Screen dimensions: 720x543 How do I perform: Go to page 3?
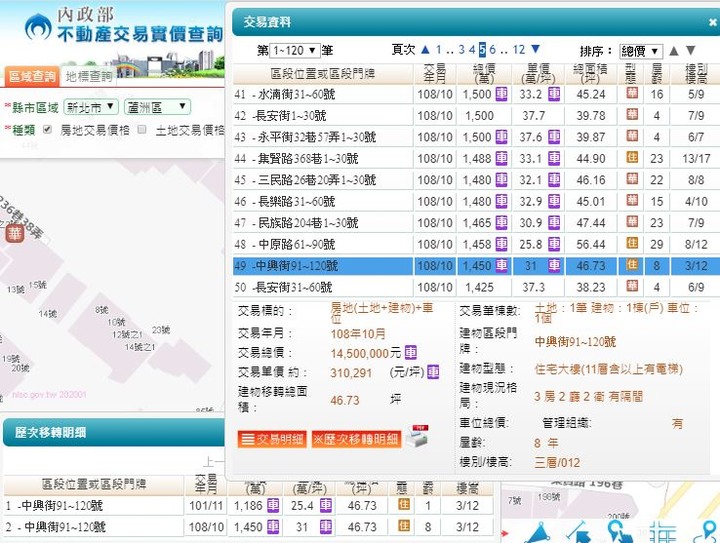461,50
